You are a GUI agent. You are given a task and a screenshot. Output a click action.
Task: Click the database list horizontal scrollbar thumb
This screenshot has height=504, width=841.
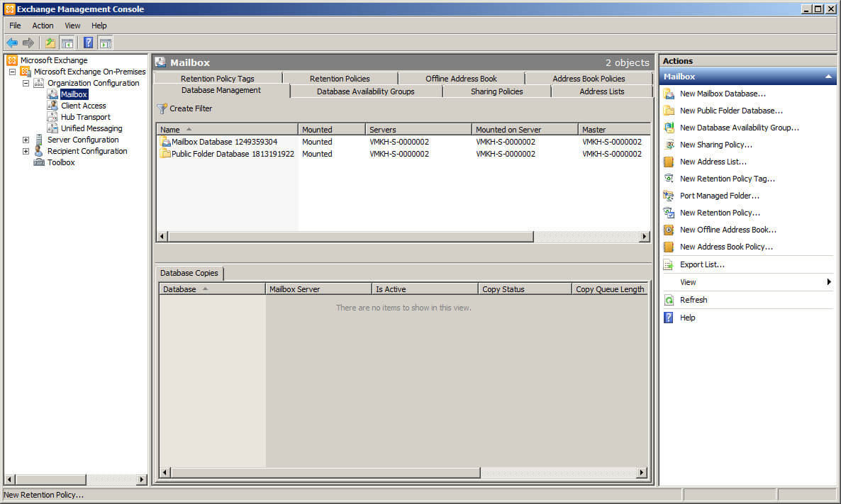coord(351,237)
